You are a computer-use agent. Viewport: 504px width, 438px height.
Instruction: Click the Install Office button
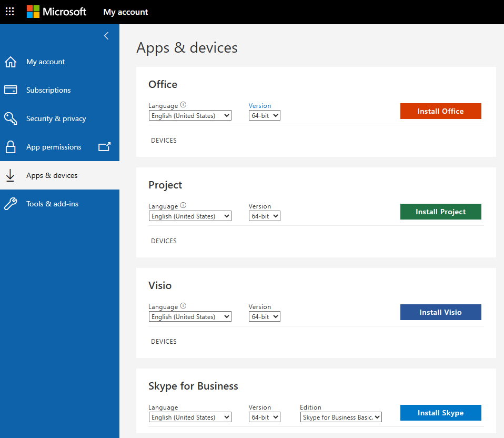441,111
